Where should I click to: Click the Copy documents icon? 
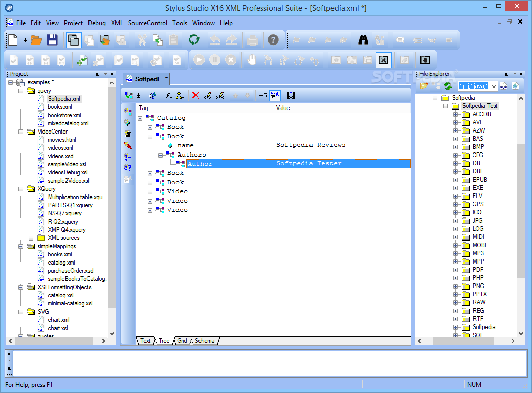click(158, 40)
